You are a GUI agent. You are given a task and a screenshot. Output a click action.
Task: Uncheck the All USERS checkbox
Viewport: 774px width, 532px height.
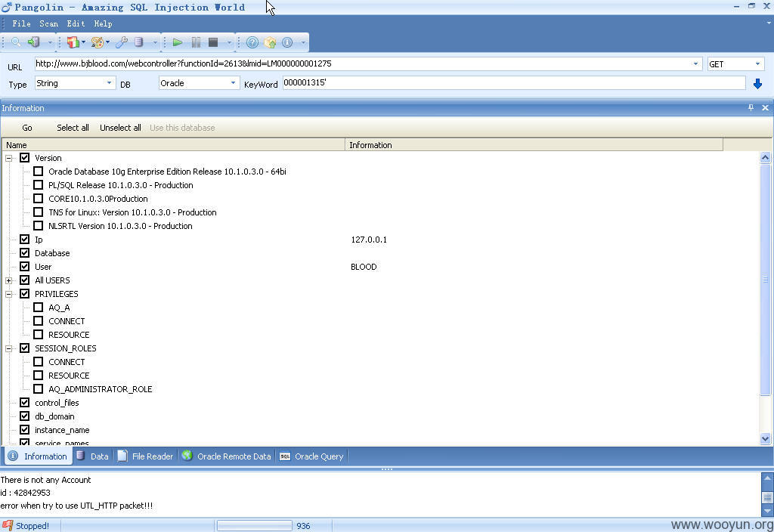25,280
